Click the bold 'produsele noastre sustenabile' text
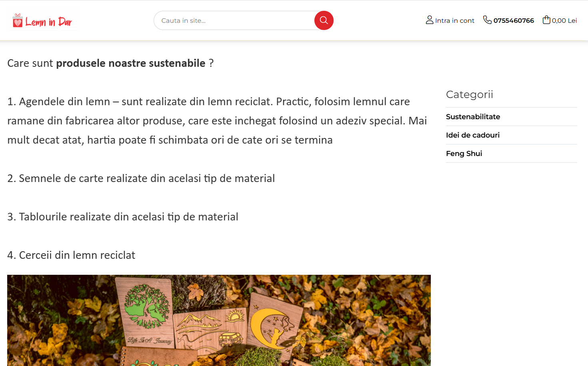 click(130, 63)
